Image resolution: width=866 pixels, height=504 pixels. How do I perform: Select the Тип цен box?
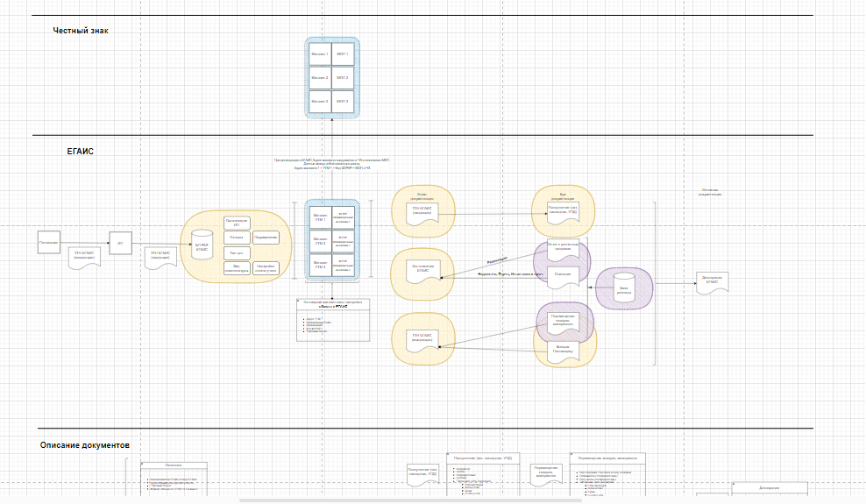(x=237, y=252)
